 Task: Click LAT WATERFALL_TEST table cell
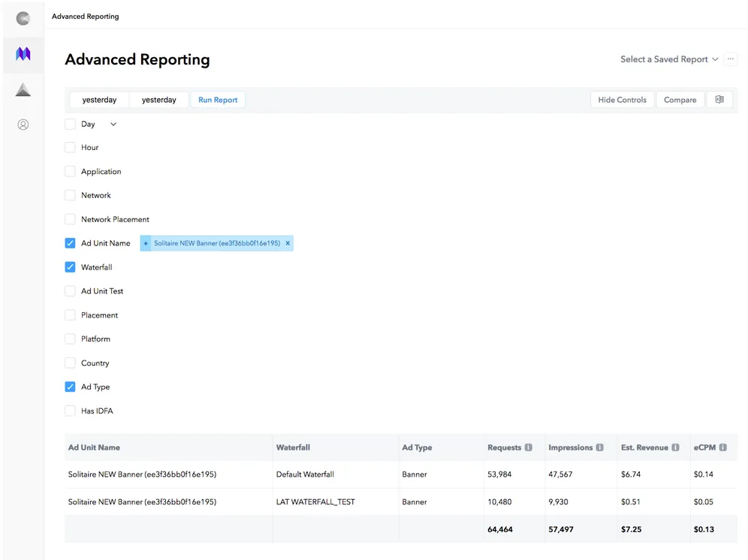(x=315, y=501)
